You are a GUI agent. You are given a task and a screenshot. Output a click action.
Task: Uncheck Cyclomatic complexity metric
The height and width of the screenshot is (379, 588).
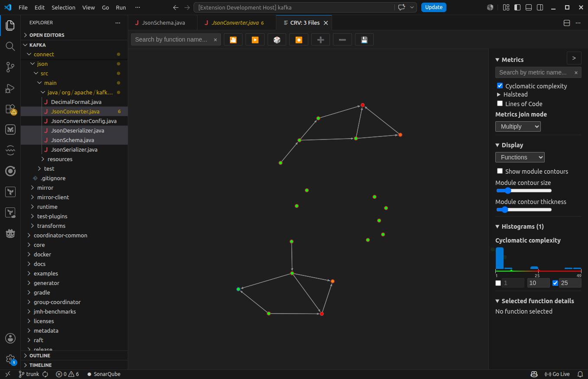click(x=500, y=86)
